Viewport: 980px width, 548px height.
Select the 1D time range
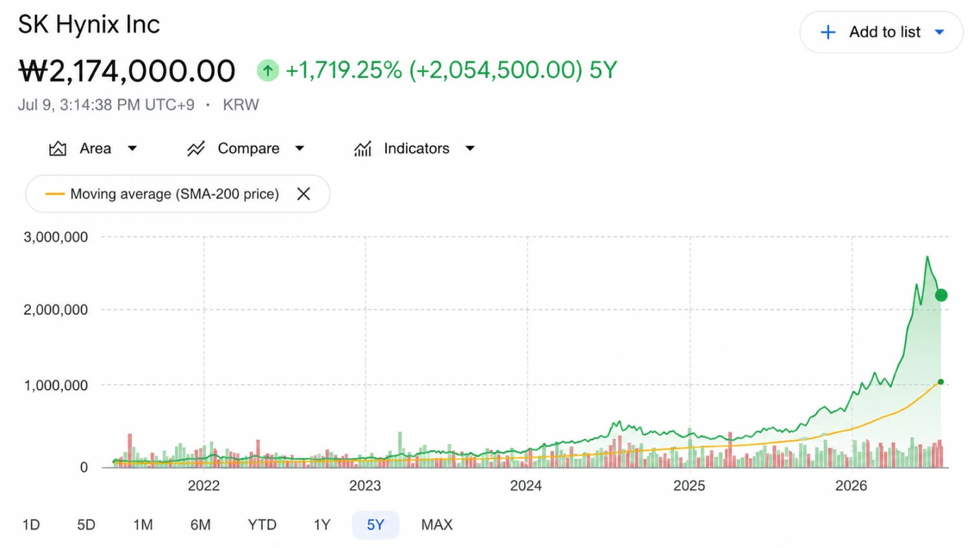(31, 525)
